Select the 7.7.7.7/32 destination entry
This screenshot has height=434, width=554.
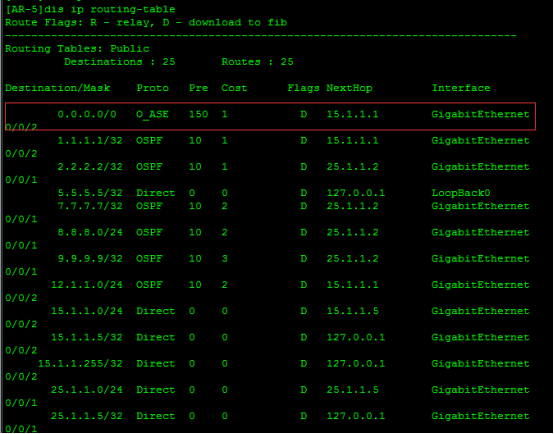pos(90,206)
